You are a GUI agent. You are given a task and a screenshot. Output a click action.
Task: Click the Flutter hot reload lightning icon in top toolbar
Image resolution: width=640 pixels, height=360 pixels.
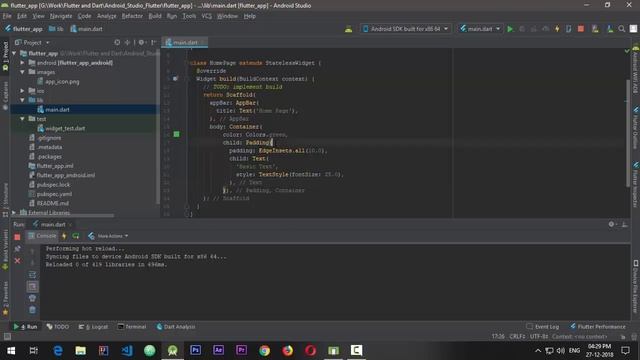pyautogui.click(x=557, y=29)
